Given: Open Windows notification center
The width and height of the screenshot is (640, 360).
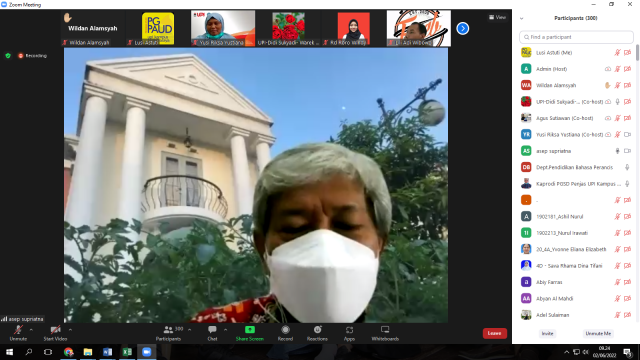Looking at the screenshot, I should click(627, 352).
